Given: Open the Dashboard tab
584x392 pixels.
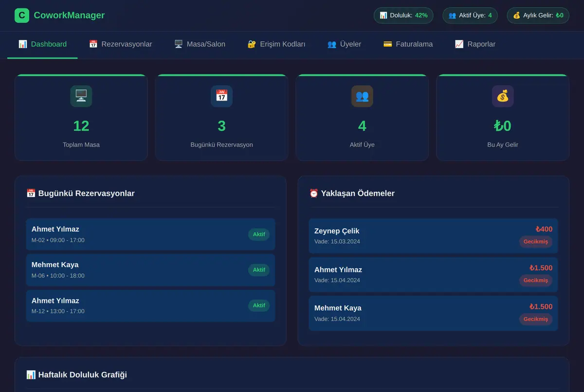Looking at the screenshot, I should point(42,45).
